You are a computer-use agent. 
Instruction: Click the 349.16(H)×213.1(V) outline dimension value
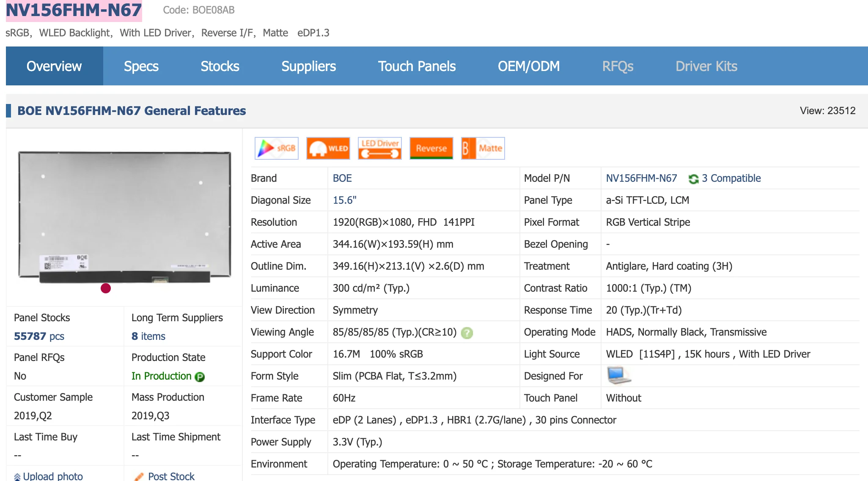click(x=408, y=266)
